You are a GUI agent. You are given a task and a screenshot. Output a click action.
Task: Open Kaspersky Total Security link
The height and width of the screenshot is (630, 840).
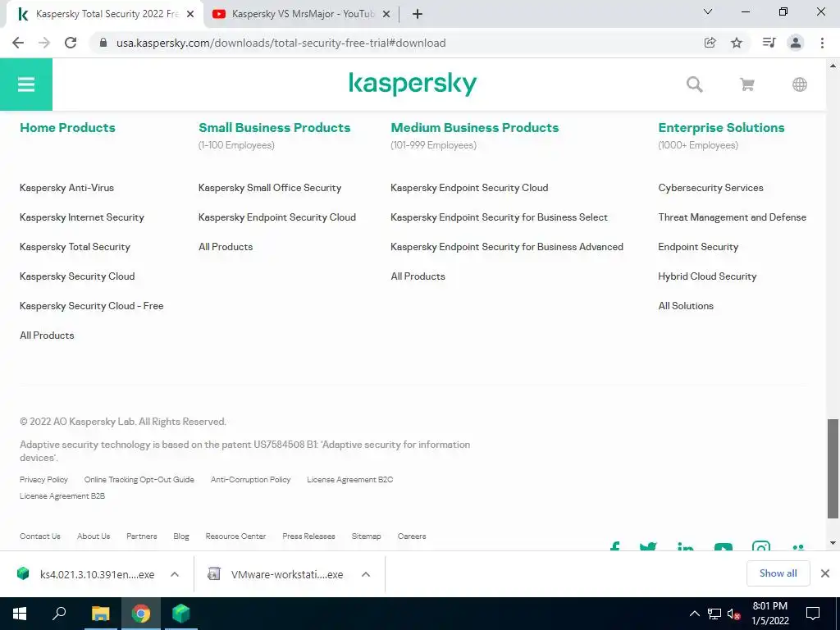click(x=75, y=246)
